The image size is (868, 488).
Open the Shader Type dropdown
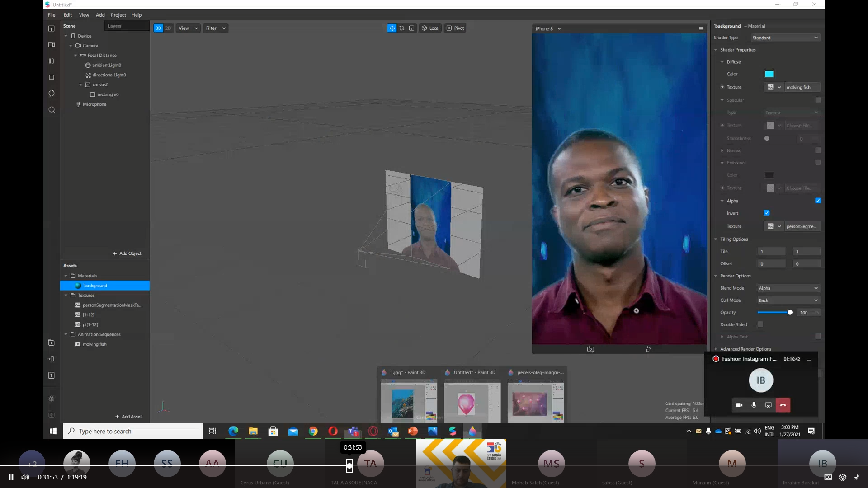coord(785,38)
